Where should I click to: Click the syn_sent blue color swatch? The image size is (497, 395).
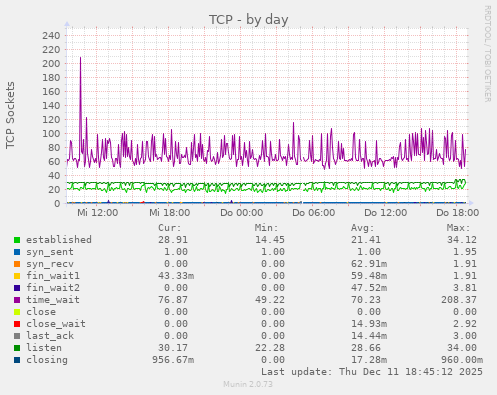(x=17, y=252)
